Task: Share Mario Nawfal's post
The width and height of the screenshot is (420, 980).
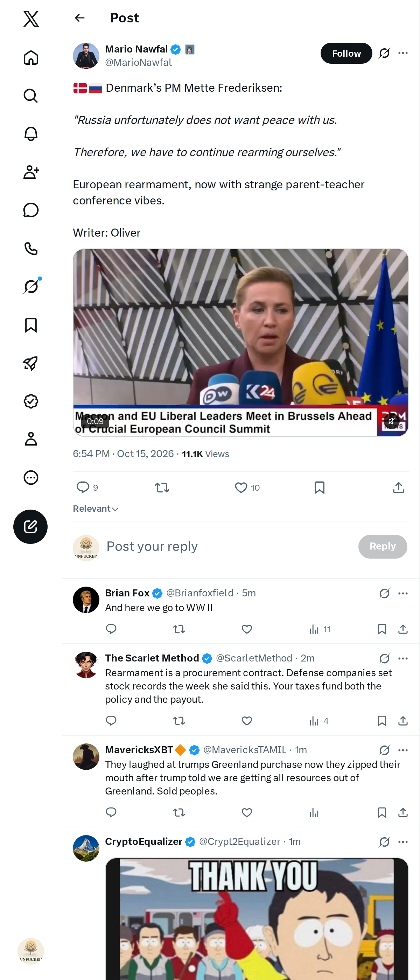Action: click(398, 487)
